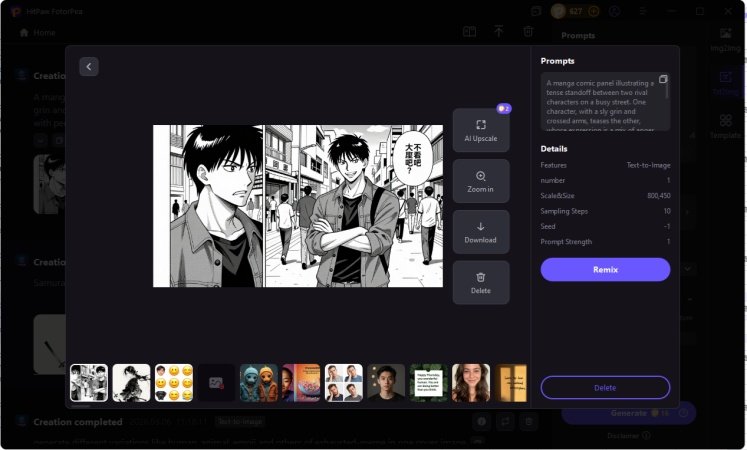Click the outlined Delete button in the details panel
The width and height of the screenshot is (747, 450).
[605, 388]
